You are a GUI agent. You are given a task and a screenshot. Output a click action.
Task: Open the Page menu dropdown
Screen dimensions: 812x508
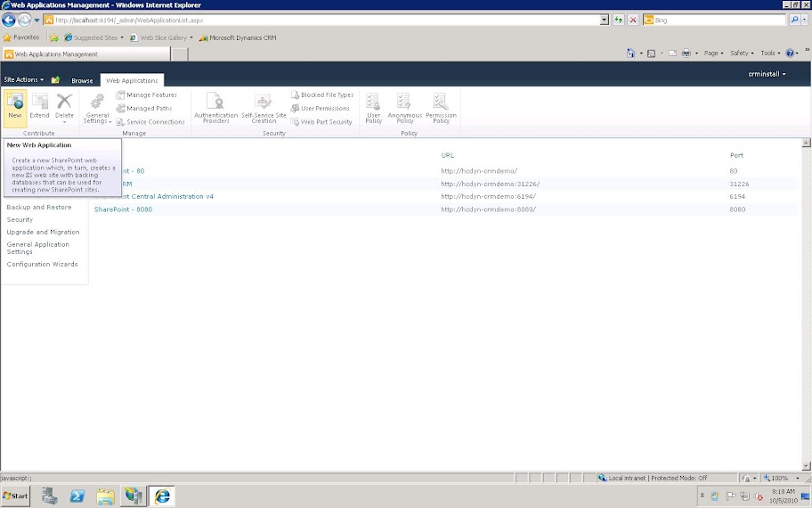713,53
